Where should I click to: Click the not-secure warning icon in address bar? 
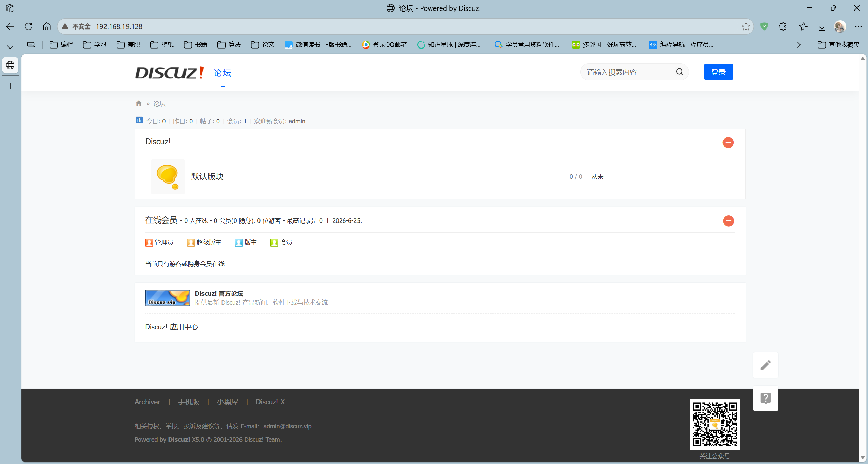pos(65,26)
